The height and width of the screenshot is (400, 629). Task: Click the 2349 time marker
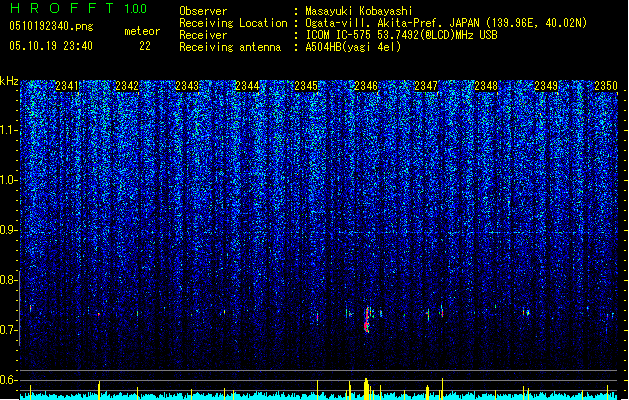point(546,85)
